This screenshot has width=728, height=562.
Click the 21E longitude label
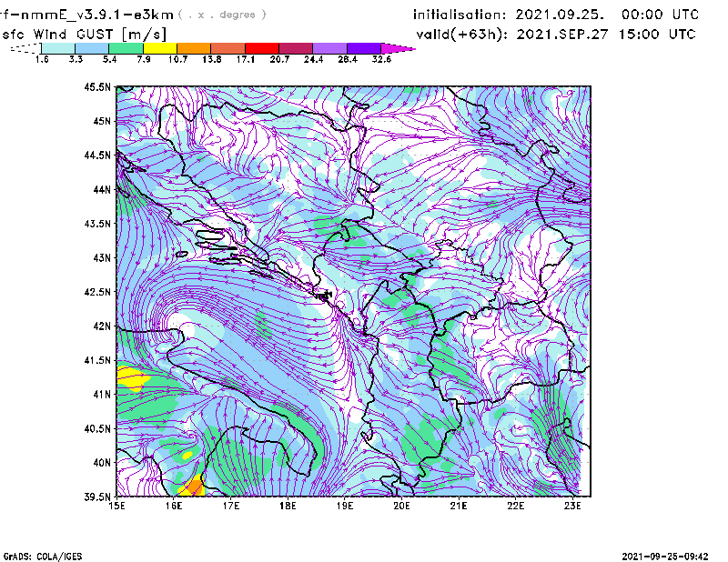459,506
